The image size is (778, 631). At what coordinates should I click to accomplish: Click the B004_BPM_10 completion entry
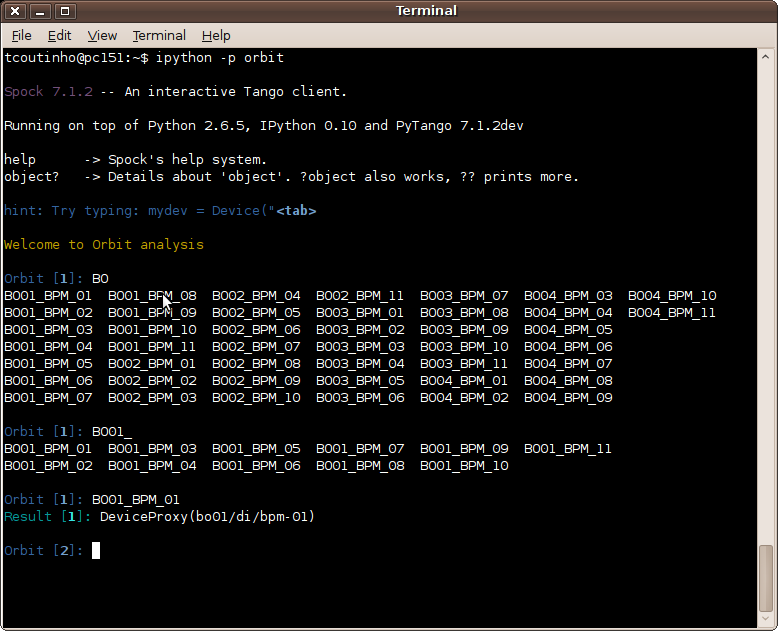coord(672,296)
